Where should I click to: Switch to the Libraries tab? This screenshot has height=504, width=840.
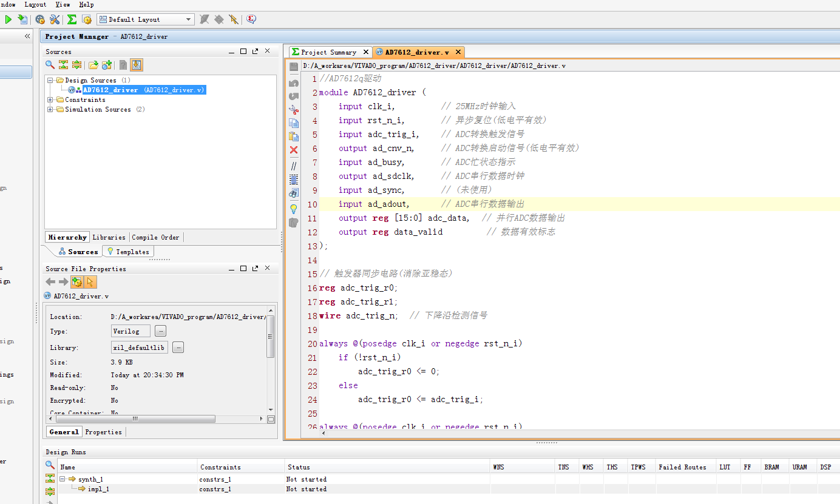(x=109, y=237)
